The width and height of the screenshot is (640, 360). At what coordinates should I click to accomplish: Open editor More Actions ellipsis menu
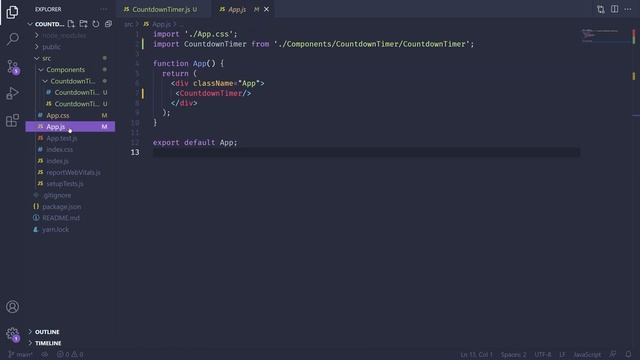(x=628, y=9)
